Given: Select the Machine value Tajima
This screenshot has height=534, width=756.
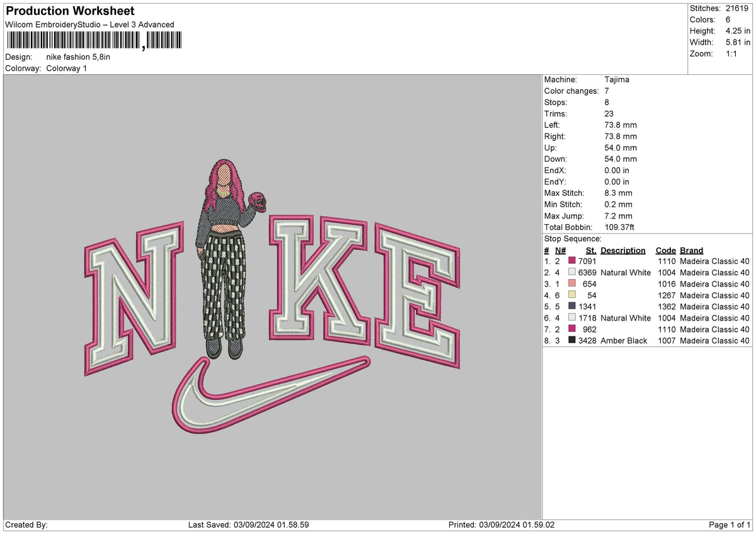Looking at the screenshot, I should click(x=617, y=80).
